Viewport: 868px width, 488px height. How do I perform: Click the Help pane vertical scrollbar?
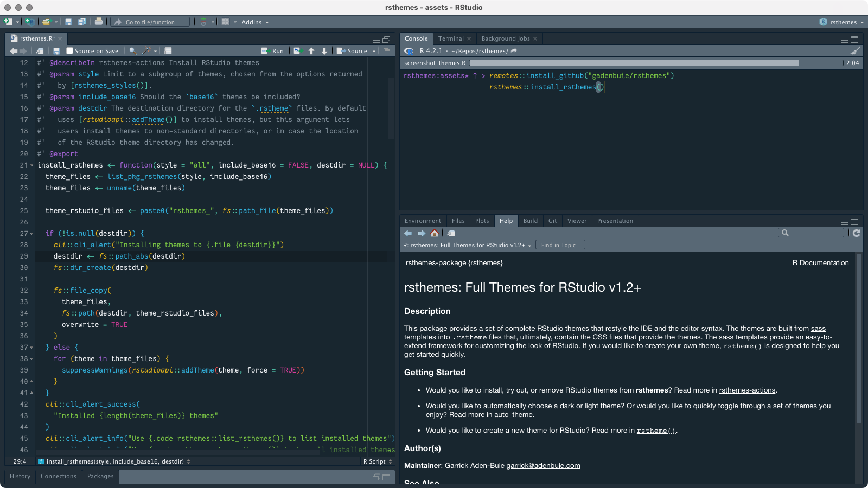pos(859,339)
